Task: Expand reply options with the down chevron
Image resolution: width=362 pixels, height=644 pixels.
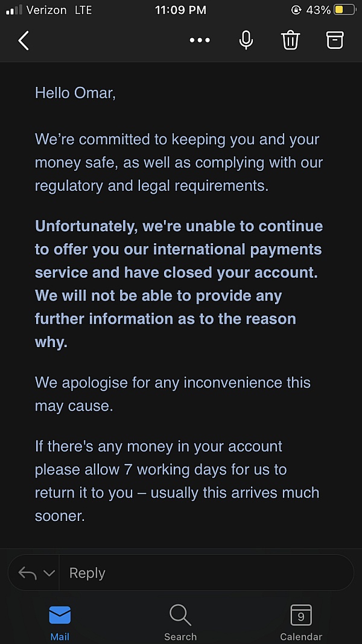Action: click(49, 573)
